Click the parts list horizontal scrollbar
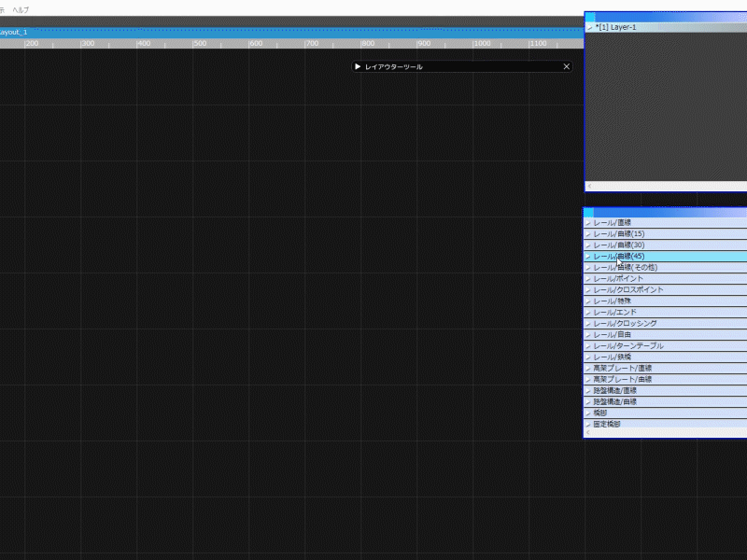747x560 pixels. 667,434
